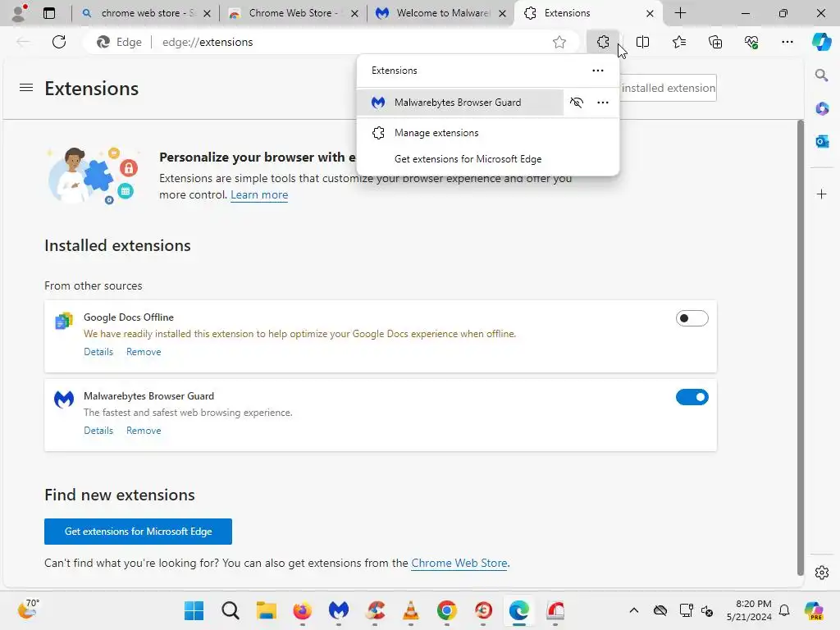Screen dimensions: 840x630
Task: Open Firefox from the taskbar
Action: [303, 610]
